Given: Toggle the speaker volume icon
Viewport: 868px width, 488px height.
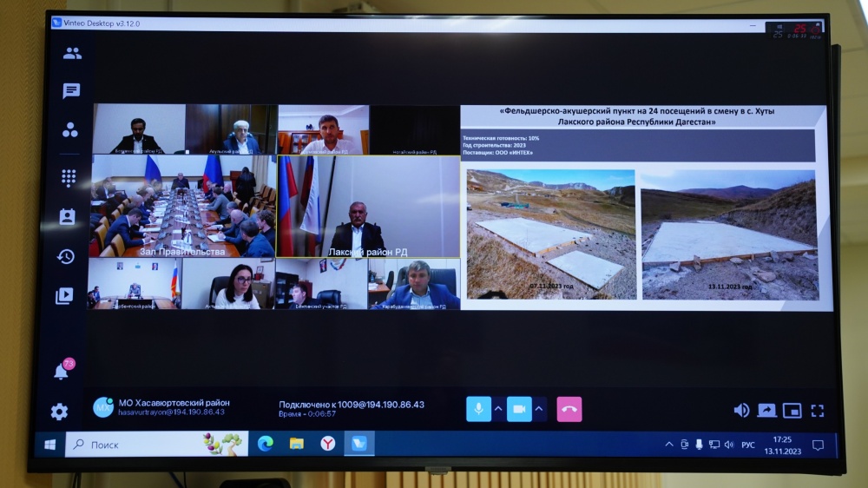Looking at the screenshot, I should 741,411.
